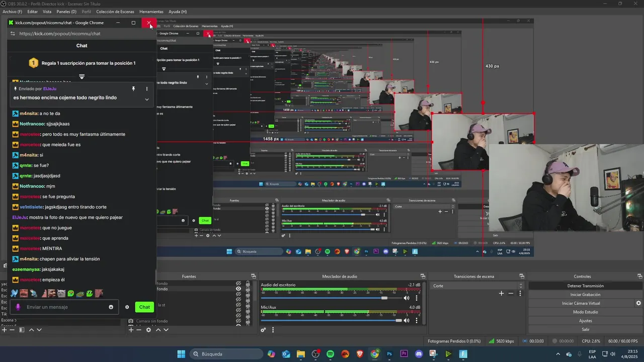Add a new scene with plus icon
This screenshot has height=362, width=644.
click(5, 330)
